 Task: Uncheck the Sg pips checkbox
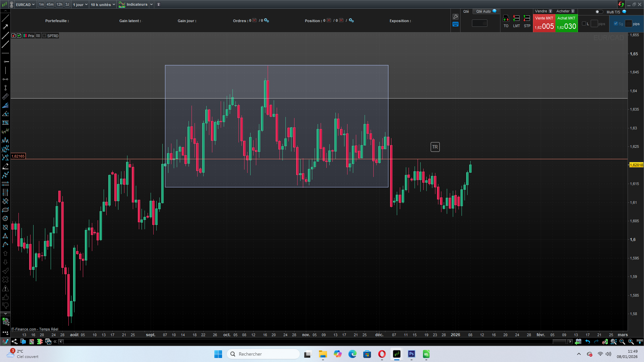[616, 23]
